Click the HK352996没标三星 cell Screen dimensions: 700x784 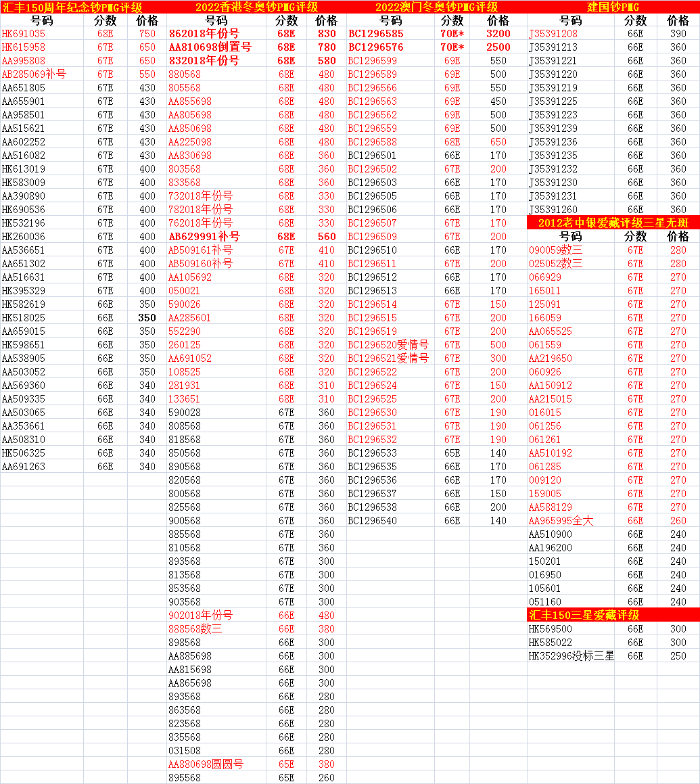click(x=571, y=656)
